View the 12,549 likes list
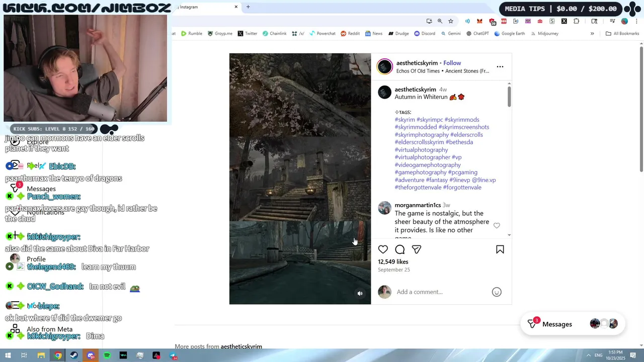The image size is (644, 362). [x=393, y=262]
